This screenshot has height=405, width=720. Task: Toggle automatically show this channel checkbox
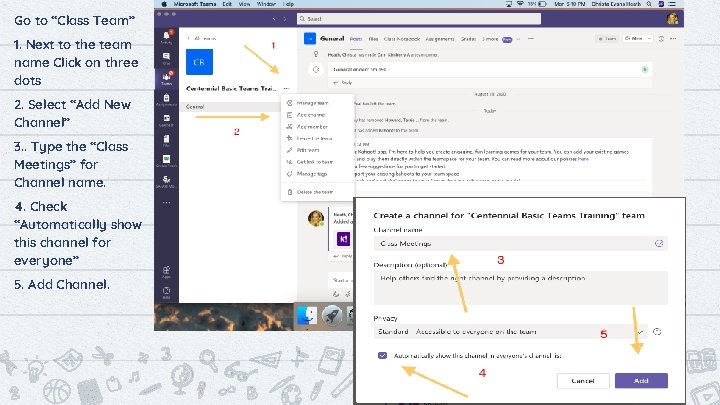tap(382, 355)
